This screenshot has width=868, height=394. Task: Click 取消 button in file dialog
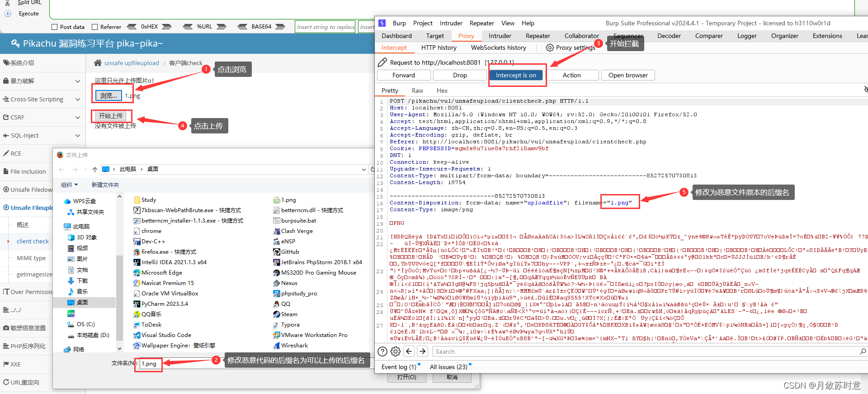pos(452,377)
